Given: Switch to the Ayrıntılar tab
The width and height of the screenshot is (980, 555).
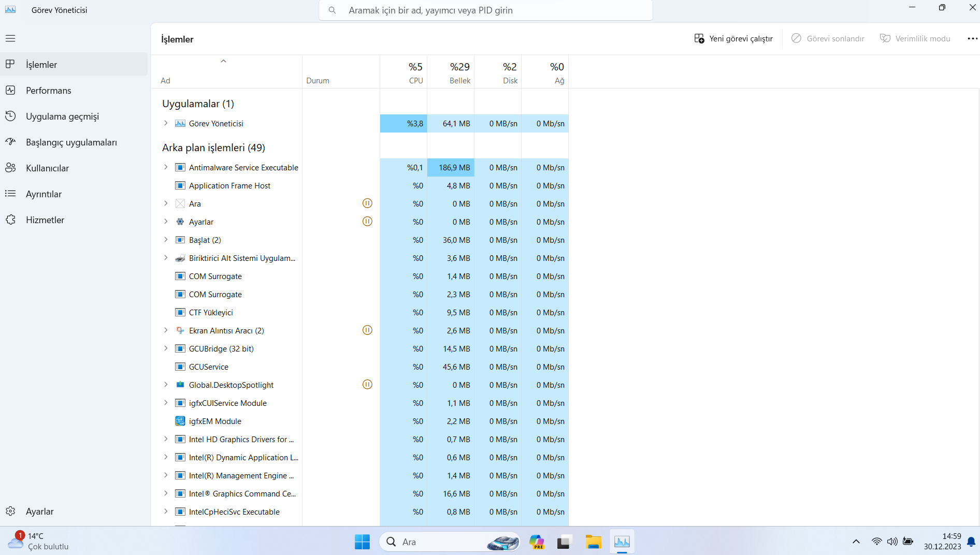Looking at the screenshot, I should click(74, 194).
